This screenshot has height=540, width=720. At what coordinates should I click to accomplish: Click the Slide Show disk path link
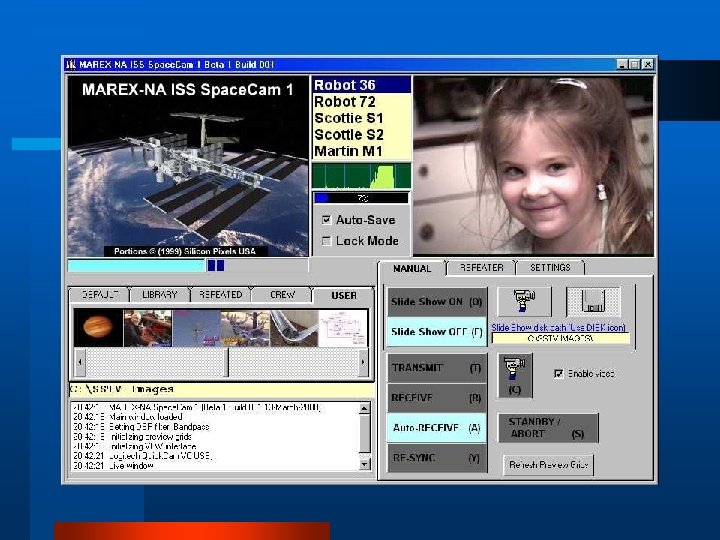coord(558,327)
